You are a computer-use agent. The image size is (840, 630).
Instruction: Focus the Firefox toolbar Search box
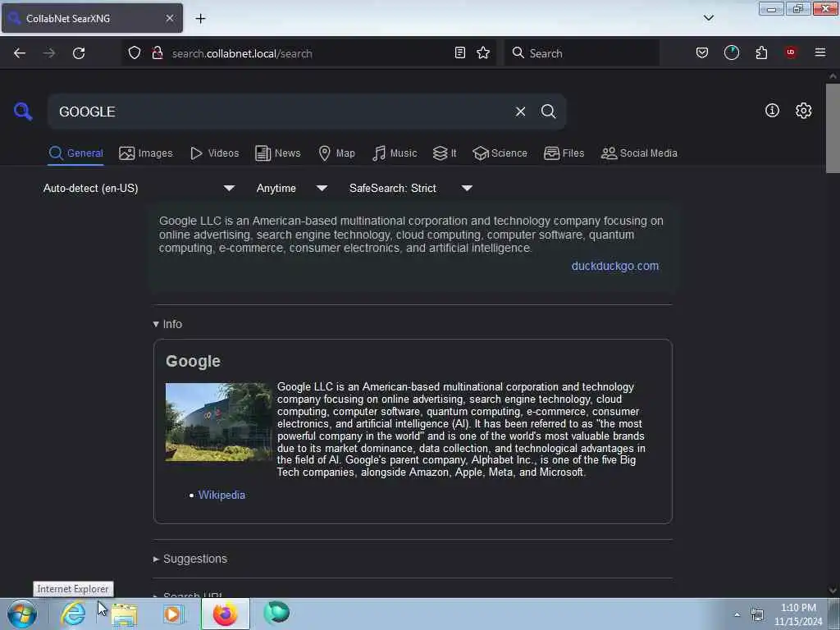pyautogui.click(x=582, y=53)
